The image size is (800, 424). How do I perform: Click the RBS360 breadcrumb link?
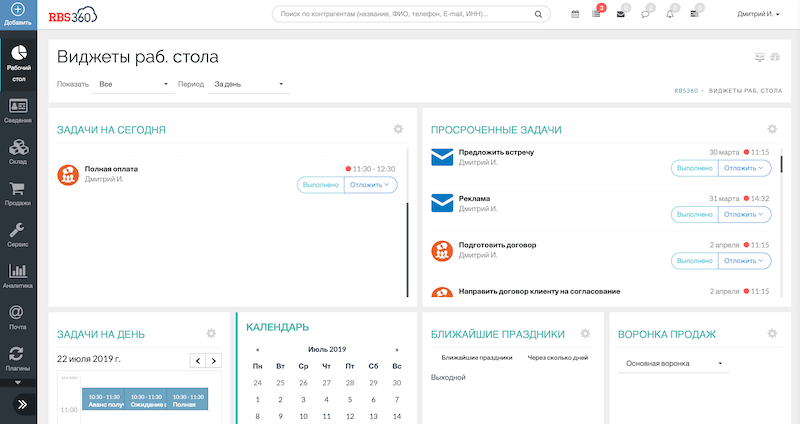690,91
